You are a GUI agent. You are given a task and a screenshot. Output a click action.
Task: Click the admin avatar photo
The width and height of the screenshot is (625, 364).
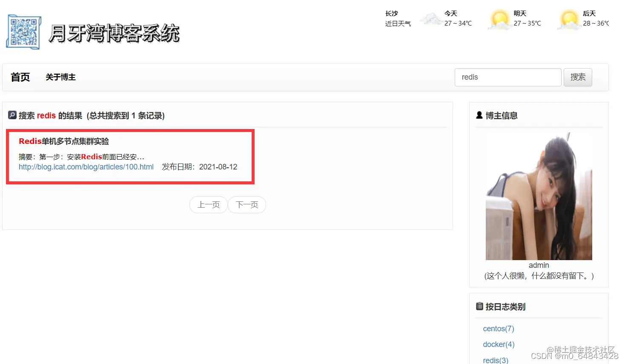(538, 196)
